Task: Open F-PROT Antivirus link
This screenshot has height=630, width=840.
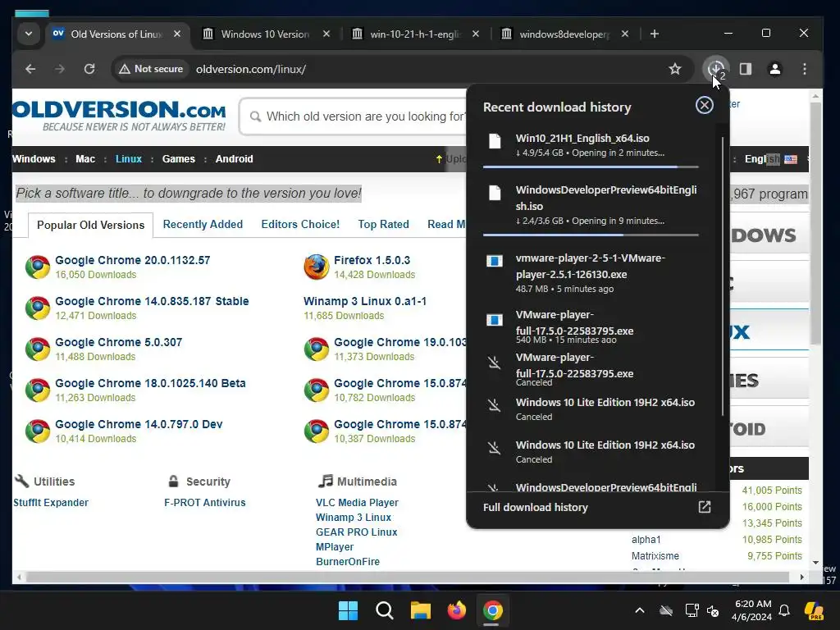Action: pos(204,503)
